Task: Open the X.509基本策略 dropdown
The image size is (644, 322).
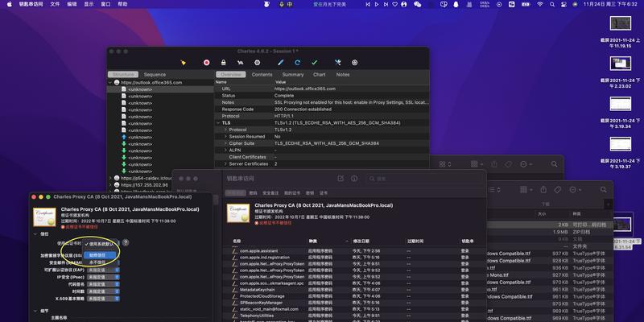Action: (x=104, y=299)
